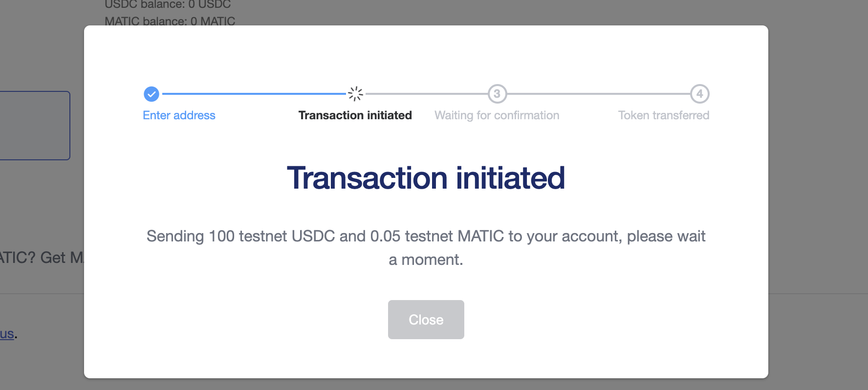The height and width of the screenshot is (390, 868).
Task: Click the blue completed progress line
Action: click(x=254, y=94)
